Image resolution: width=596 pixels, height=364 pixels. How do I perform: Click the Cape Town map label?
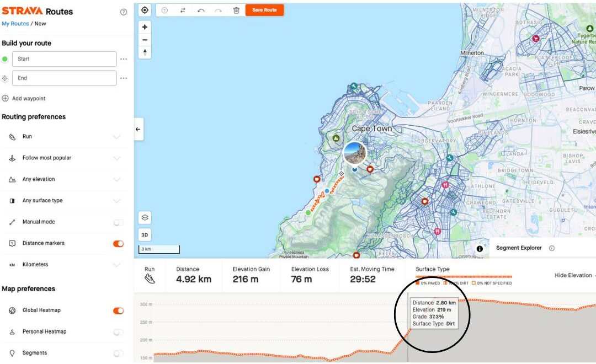[x=372, y=129]
